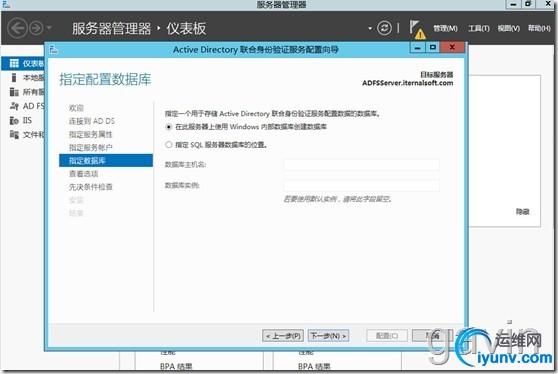Click the refresh icon in Server Manager header

tap(384, 28)
